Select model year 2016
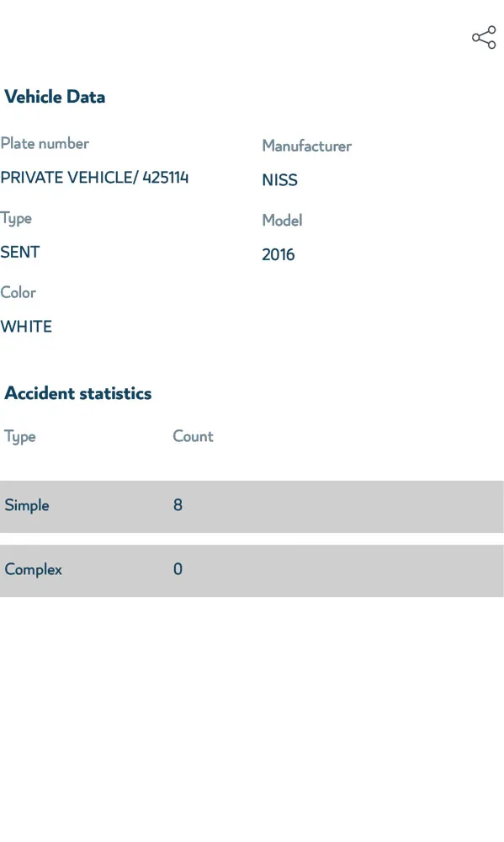 coord(278,254)
